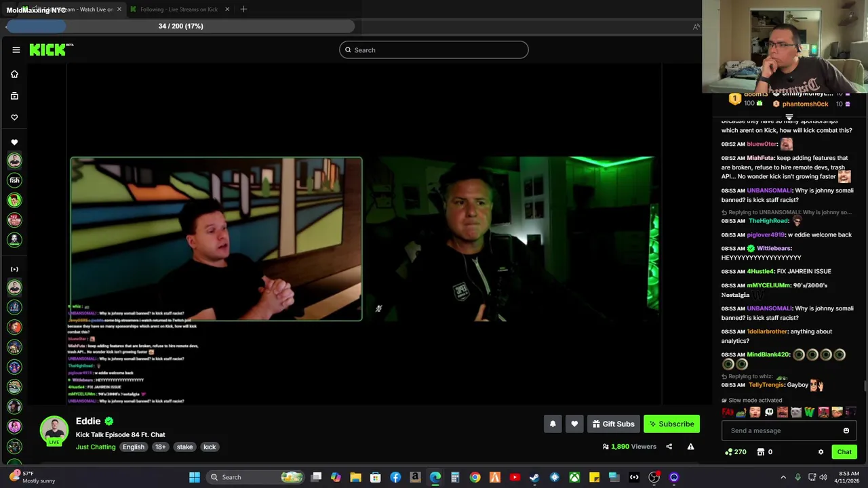868x488 pixels.
Task: Open the volume tray icon
Action: [824, 477]
